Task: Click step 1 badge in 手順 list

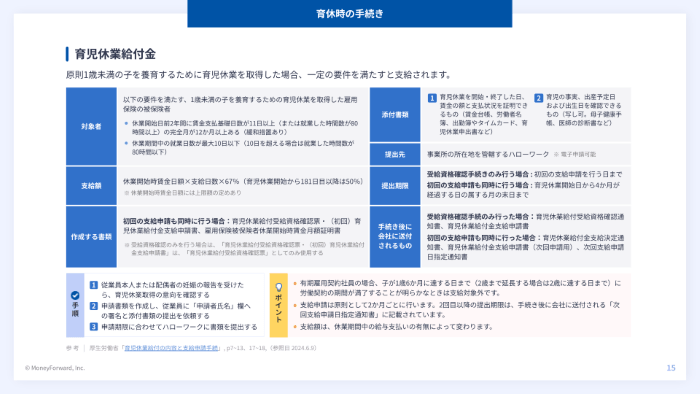Action: pyautogui.click(x=94, y=285)
